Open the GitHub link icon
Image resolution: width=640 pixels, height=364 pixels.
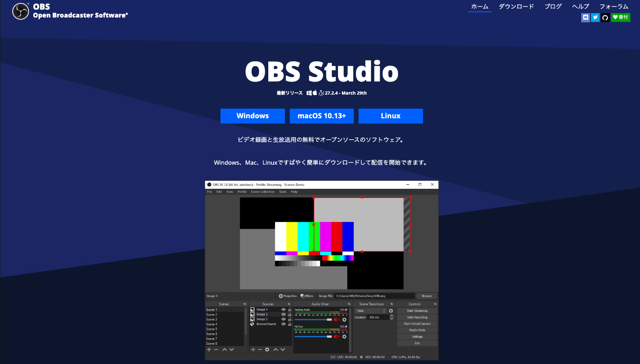605,18
